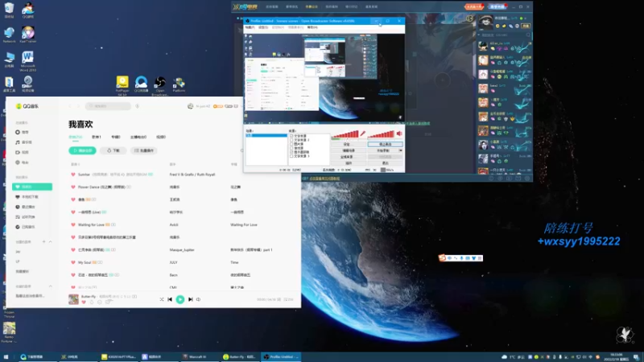Click the batch operation button in QQ Music
This screenshot has width=644, height=362.
(x=144, y=150)
